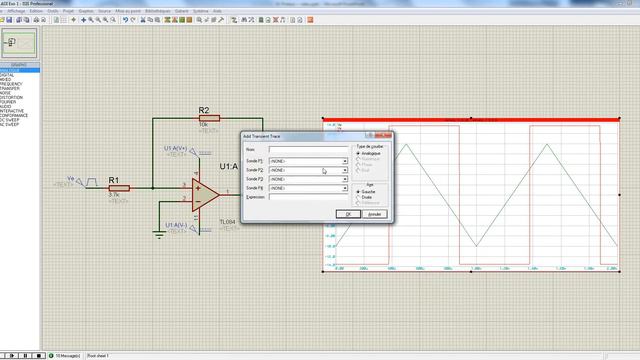The height and width of the screenshot is (360, 640).
Task: Click the blue cross center-view icon
Action: click(x=83, y=20)
